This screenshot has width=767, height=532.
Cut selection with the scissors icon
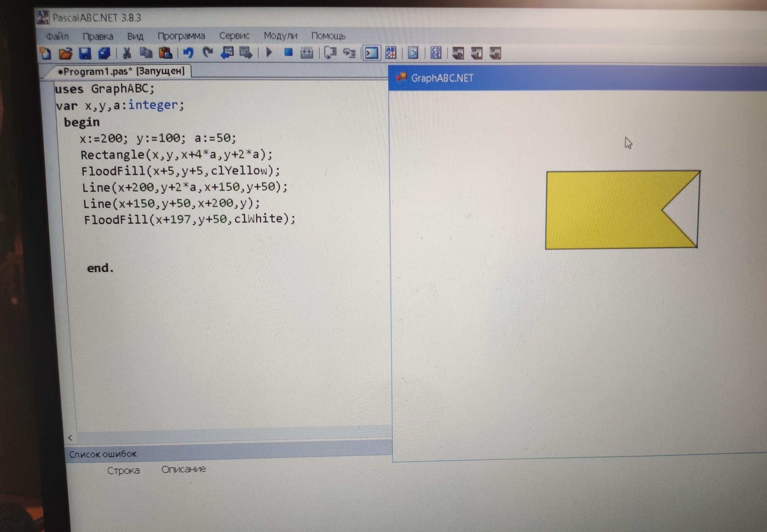(x=127, y=53)
